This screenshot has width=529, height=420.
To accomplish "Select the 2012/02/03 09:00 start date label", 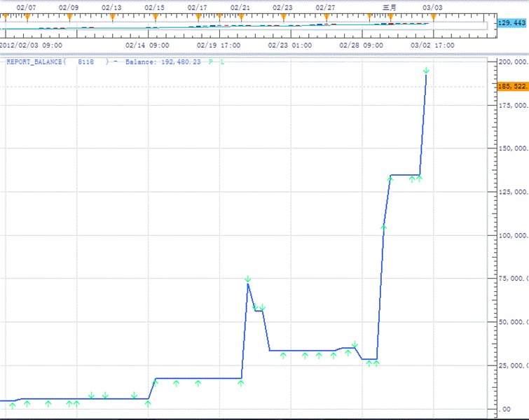I will (31, 45).
